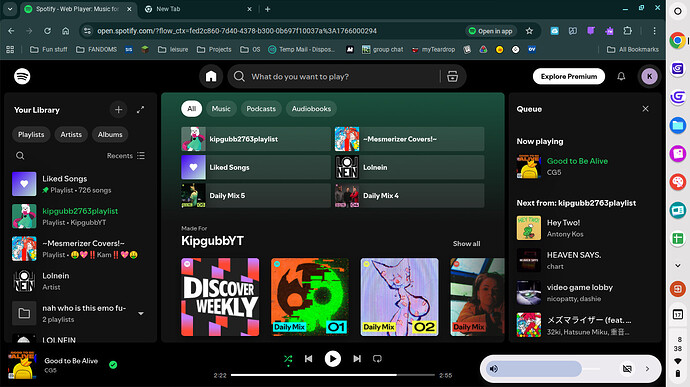Mute the volume speaker icon
The width and height of the screenshot is (690, 387).
[x=494, y=369]
